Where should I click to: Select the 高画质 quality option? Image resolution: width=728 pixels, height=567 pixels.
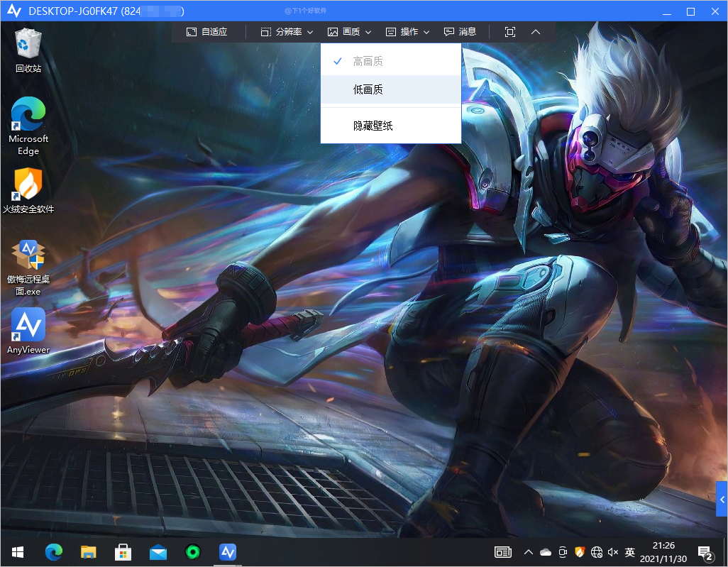[x=390, y=61]
